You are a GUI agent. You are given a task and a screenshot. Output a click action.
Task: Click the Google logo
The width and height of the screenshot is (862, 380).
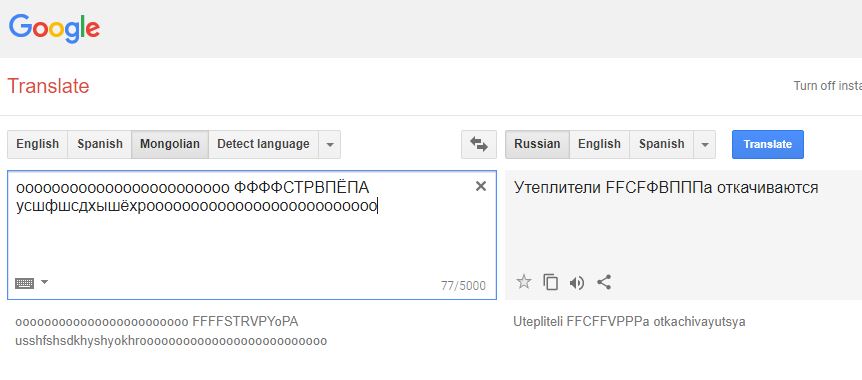pyautogui.click(x=54, y=29)
